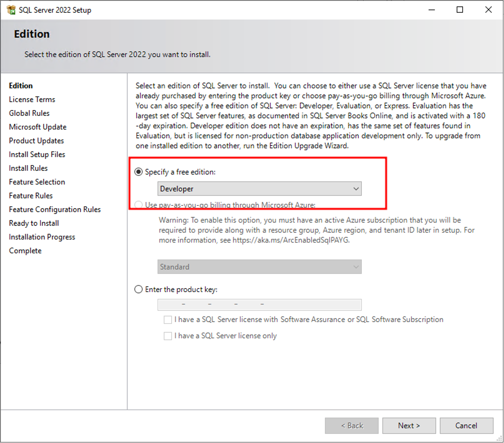Check 'I have a SQL Server license with Software Assurance'
Screen dimensions: 504x443
click(168, 320)
